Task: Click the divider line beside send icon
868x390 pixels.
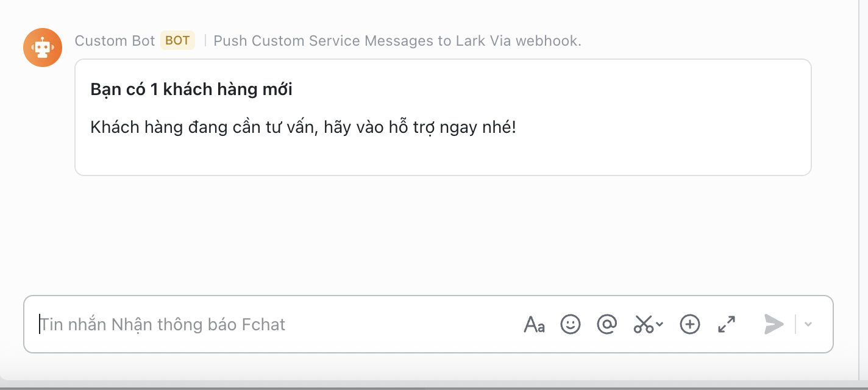Action: point(795,324)
